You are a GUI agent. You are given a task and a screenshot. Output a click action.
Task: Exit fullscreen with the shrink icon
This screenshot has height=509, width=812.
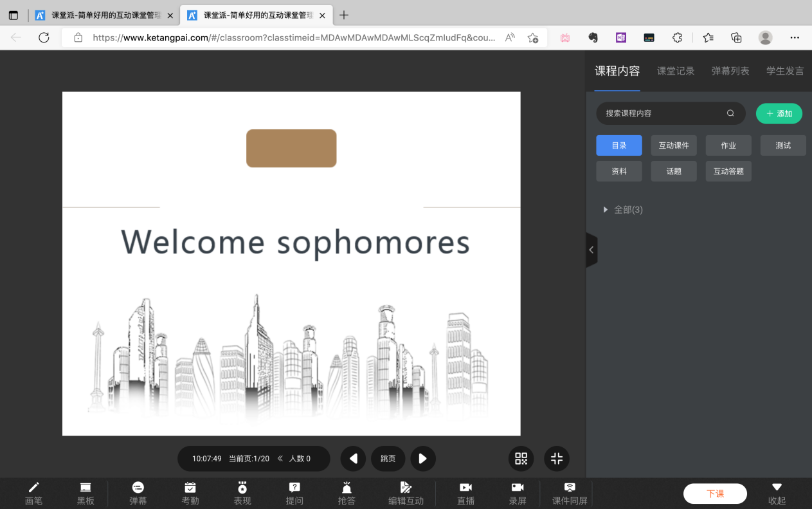[x=557, y=459]
